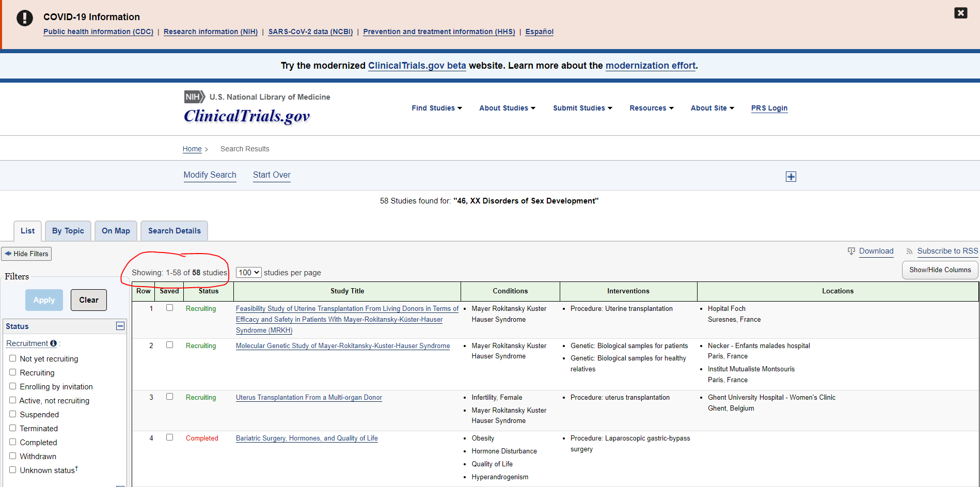
Task: Tick Saved checkbox for row 1
Action: click(169, 308)
